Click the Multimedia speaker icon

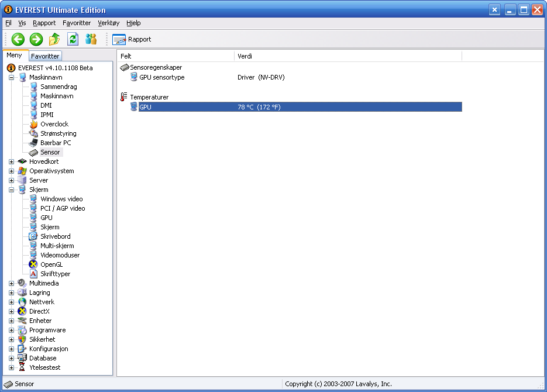click(x=22, y=283)
